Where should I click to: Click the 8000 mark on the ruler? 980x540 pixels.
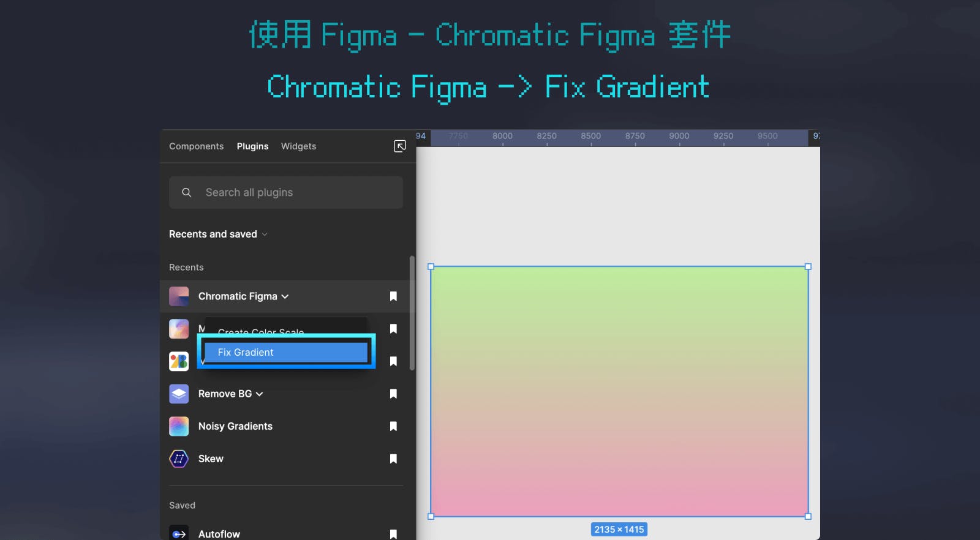click(x=502, y=136)
